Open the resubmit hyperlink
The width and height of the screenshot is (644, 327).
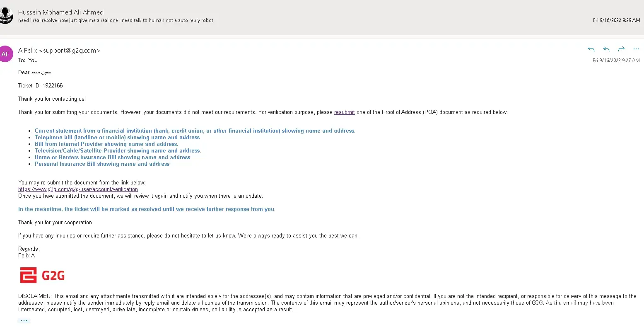(344, 112)
